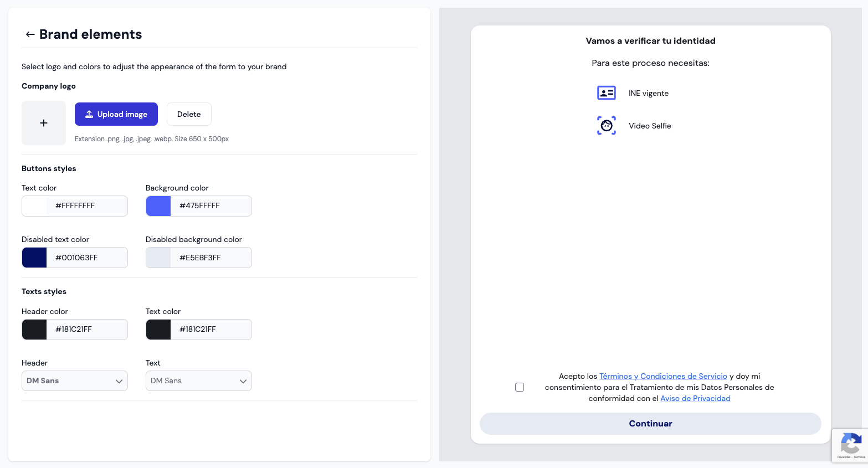This screenshot has width=868, height=468.
Task: Click the Video Selfie face icon
Action: (x=606, y=126)
